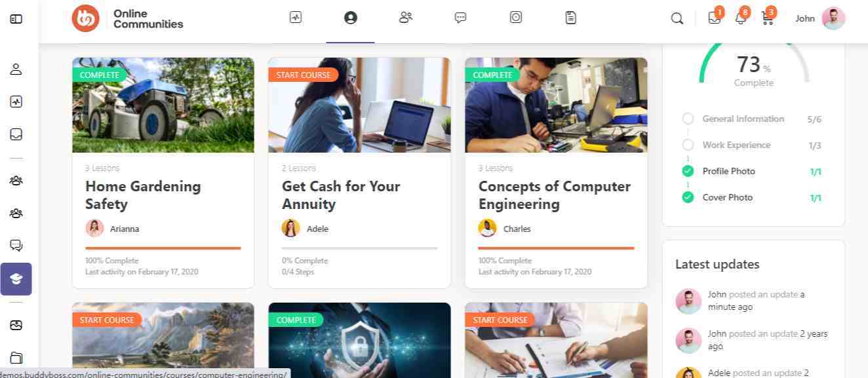Screen dimensions: 868x378
Task: Click the General Information status circle
Action: [688, 119]
